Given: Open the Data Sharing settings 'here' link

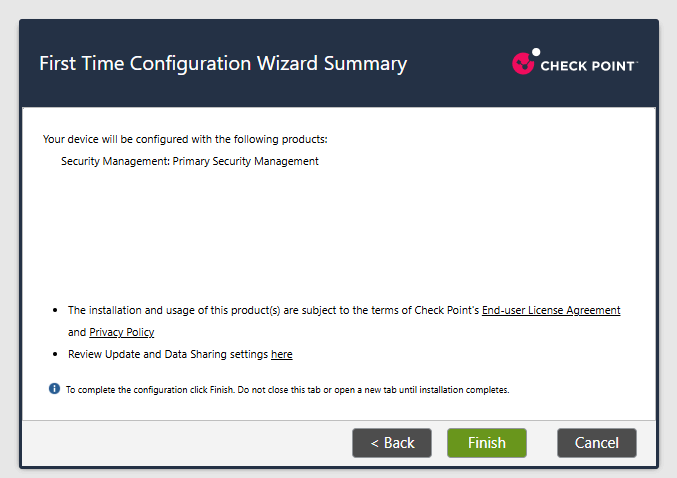Looking at the screenshot, I should 282,355.
